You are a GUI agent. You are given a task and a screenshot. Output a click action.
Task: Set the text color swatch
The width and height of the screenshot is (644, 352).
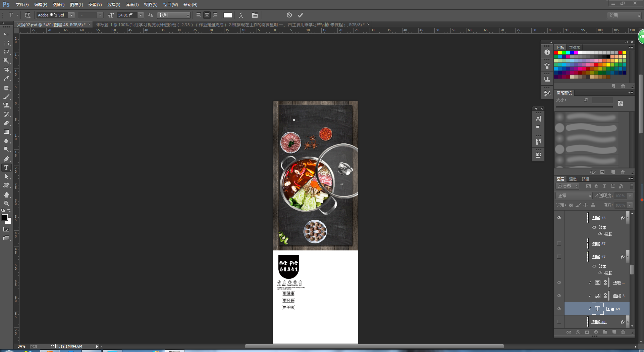(228, 15)
